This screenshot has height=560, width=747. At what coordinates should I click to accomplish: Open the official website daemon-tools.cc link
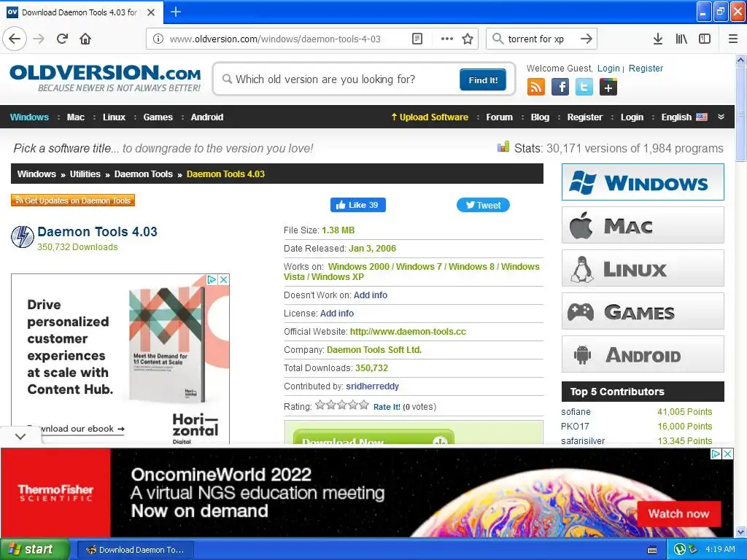[x=408, y=332]
